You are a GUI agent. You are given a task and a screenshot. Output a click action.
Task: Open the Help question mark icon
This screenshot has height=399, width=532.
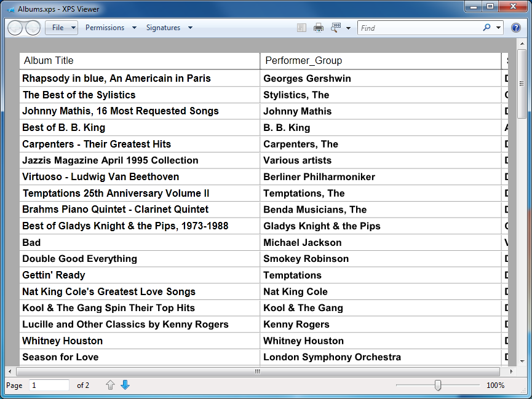516,28
